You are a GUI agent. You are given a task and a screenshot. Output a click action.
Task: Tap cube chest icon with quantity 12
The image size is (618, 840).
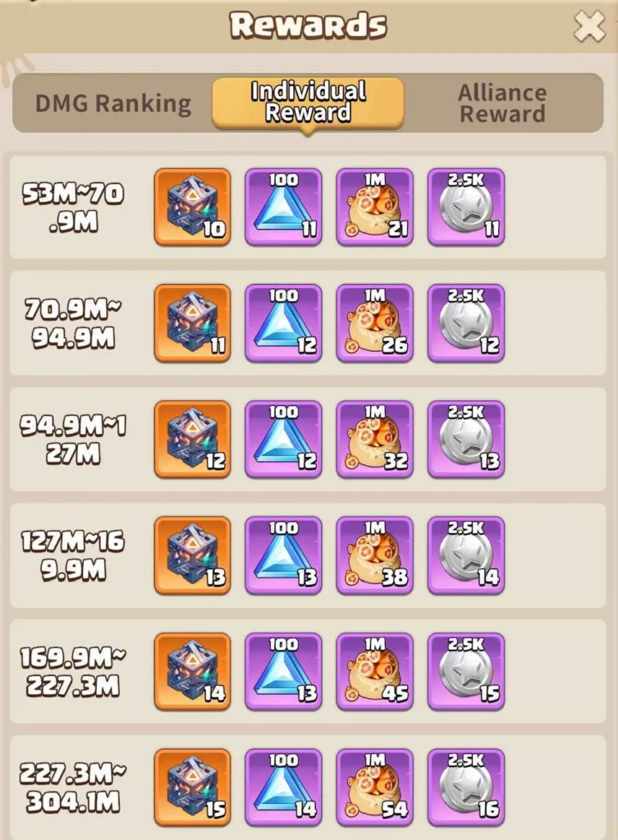tap(193, 440)
